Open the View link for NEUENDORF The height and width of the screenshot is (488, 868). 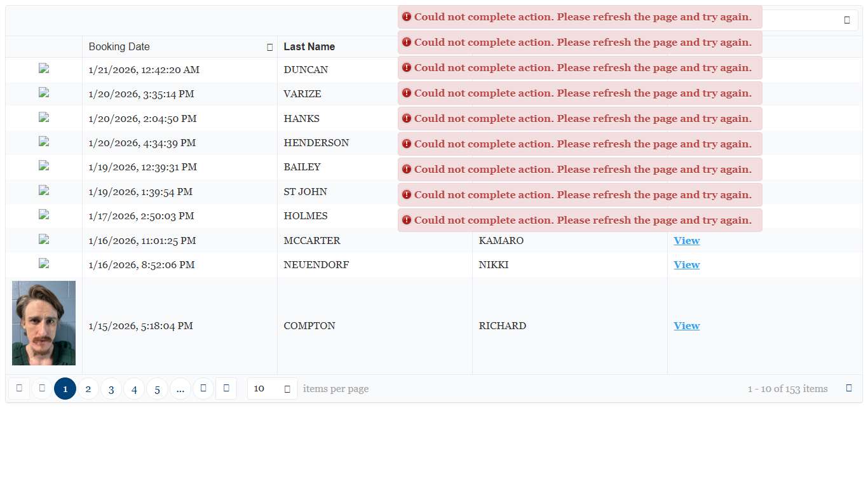(x=686, y=265)
